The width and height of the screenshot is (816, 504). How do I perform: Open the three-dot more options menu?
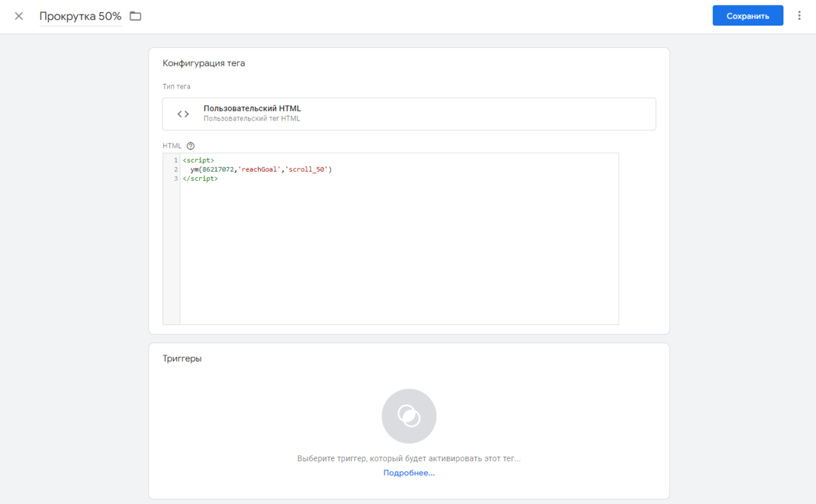799,16
